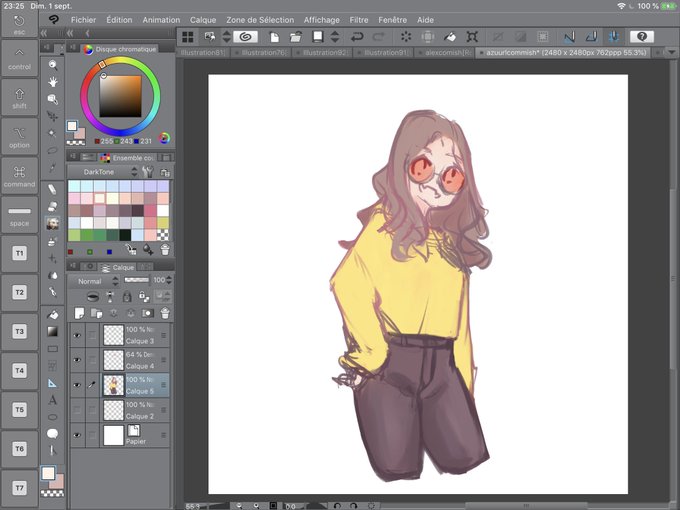Open menu for Calque 3 layer row
The image size is (680, 510).
click(x=163, y=335)
